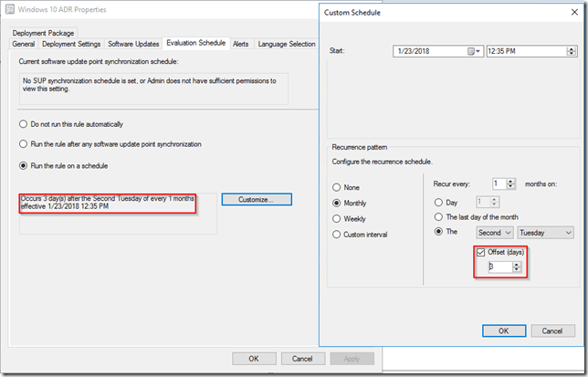
Task: Select the Monthly recurrence option
Action: (338, 203)
